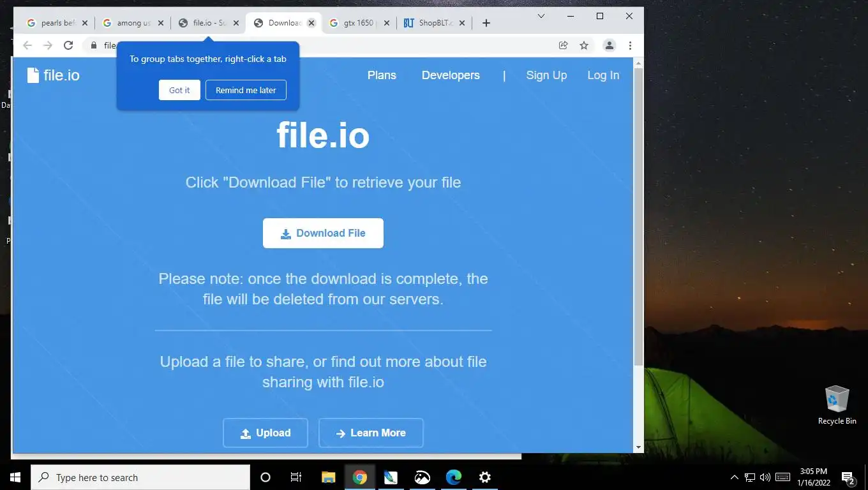
Task: Open the clock showing 3:05 PM
Action: [813, 477]
